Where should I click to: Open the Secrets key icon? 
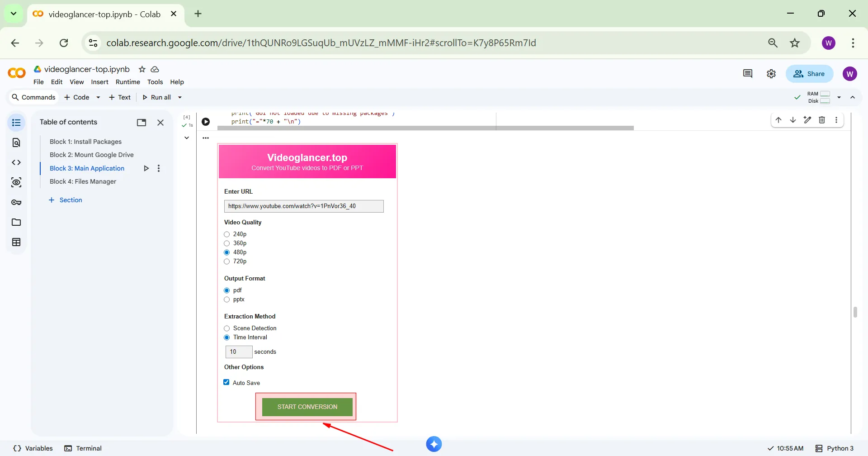pyautogui.click(x=16, y=202)
